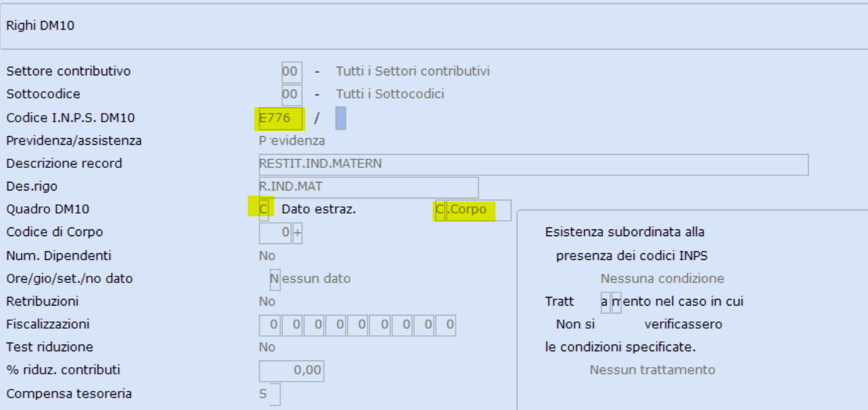Viewport: 868px width, 410px height.
Task: Click the Num. Dipendenti value 'No'
Action: pos(267,256)
